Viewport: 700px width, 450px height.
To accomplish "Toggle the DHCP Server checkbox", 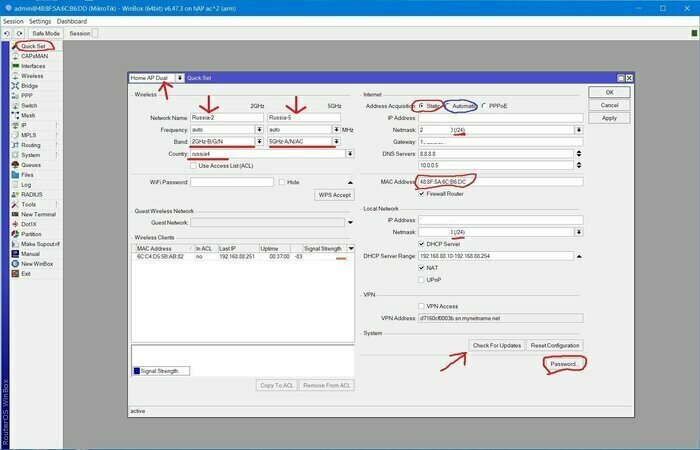I will [421, 244].
